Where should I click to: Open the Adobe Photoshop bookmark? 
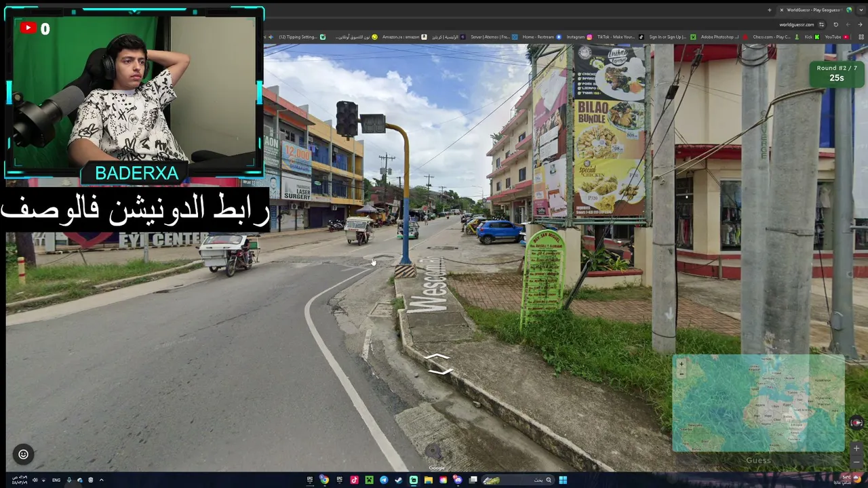click(x=724, y=37)
